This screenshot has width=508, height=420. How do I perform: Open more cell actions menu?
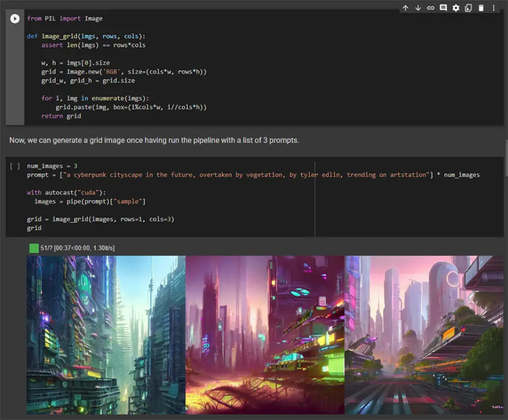click(494, 8)
